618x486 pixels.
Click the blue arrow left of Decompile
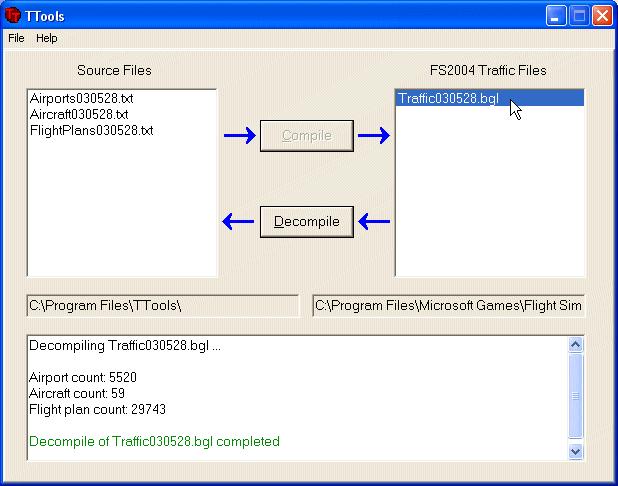(x=238, y=221)
